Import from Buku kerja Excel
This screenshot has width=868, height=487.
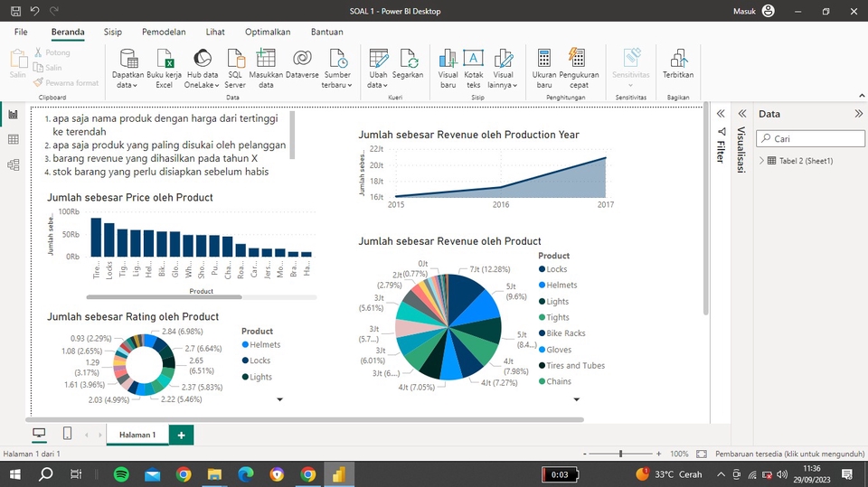point(164,68)
